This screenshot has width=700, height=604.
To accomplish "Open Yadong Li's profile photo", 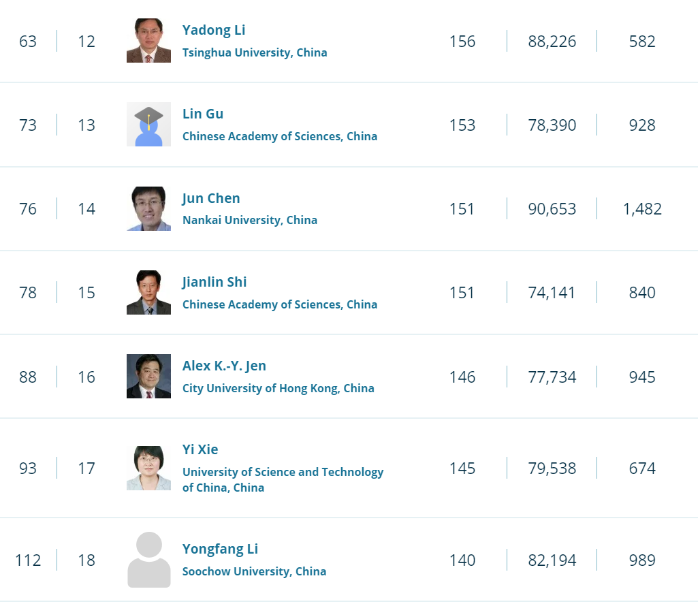I will tap(148, 41).
